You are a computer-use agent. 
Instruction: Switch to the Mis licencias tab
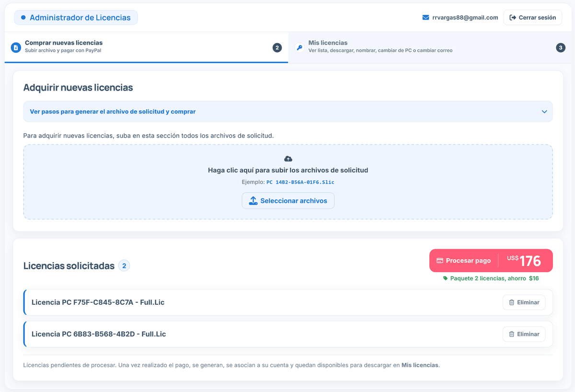[x=429, y=47]
